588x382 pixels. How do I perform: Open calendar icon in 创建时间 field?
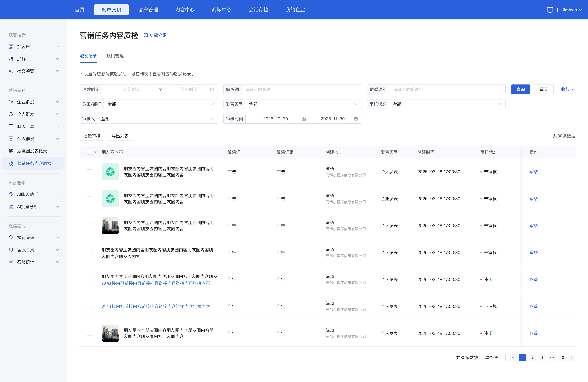pos(212,89)
